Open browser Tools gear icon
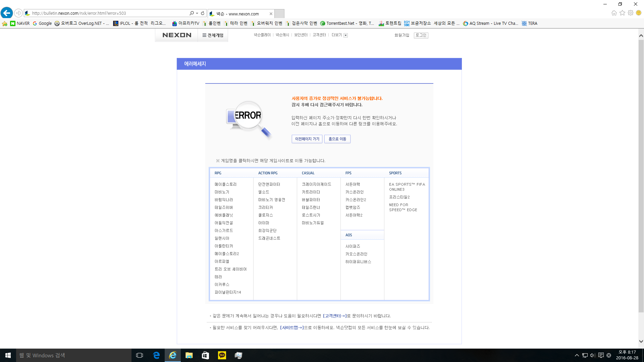The height and width of the screenshot is (362, 644). pos(631,13)
